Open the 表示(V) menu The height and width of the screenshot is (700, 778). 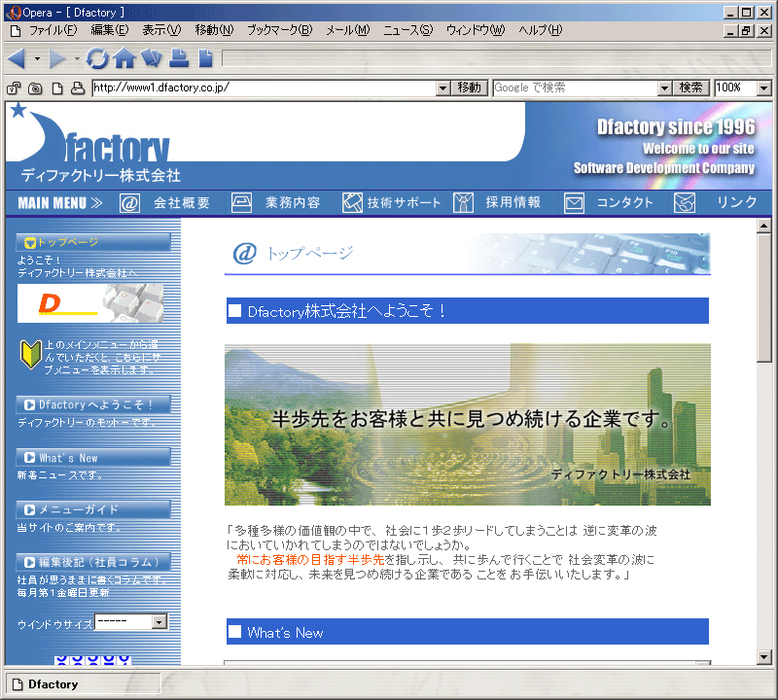[161, 31]
